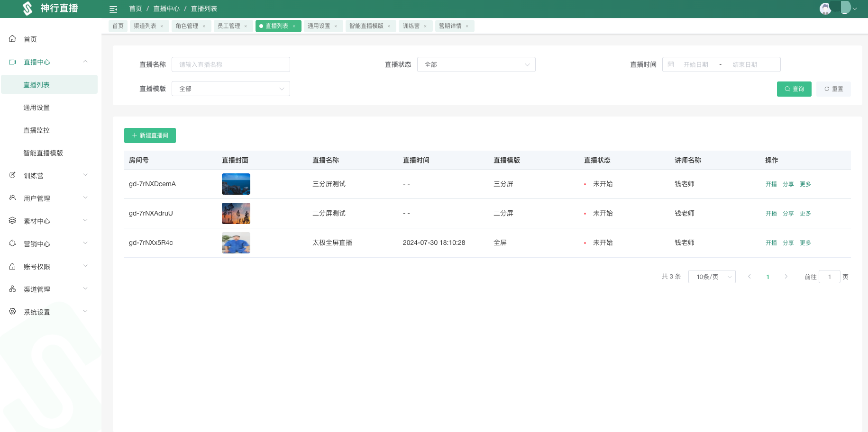The width and height of the screenshot is (868, 432).
Task: Close the 渠道列表 tab
Action: (x=162, y=26)
